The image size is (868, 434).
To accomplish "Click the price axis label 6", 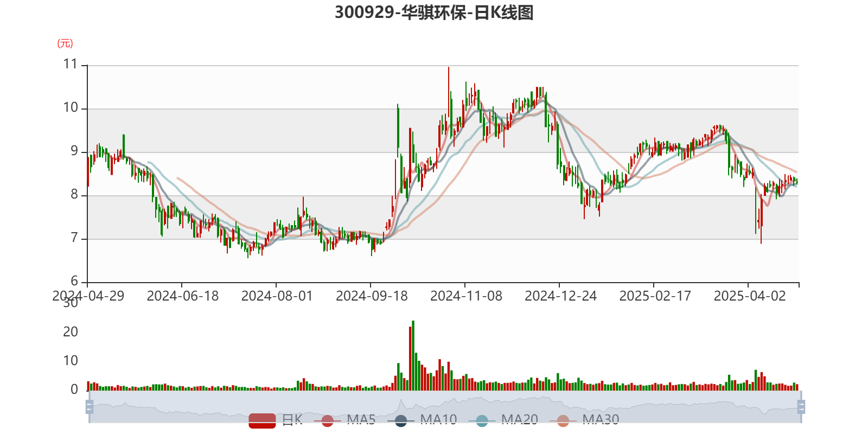I will [74, 282].
